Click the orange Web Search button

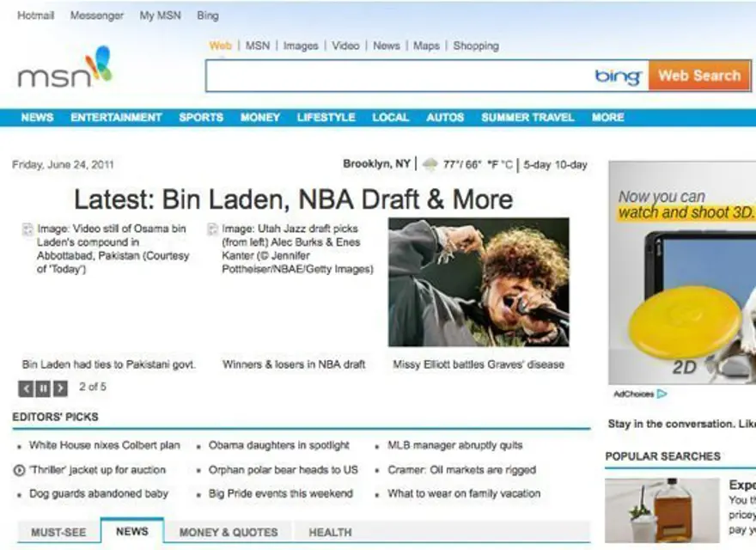699,76
